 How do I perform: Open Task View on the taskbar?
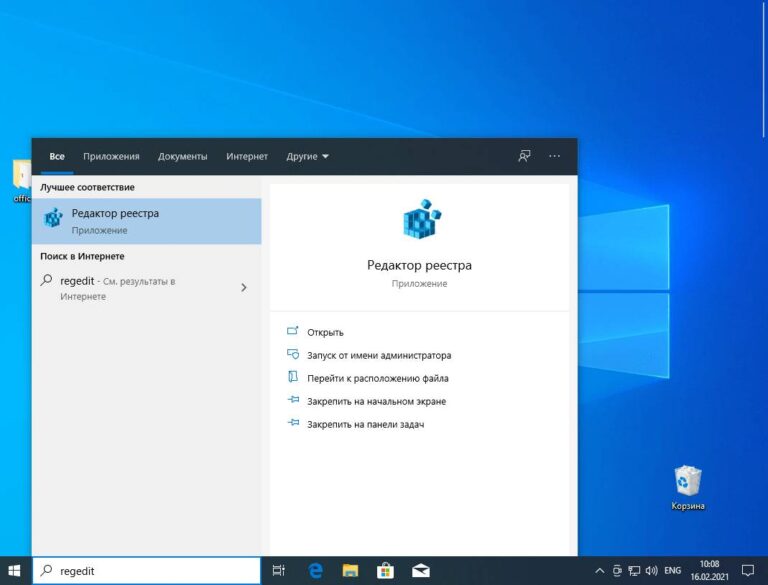pyautogui.click(x=279, y=571)
